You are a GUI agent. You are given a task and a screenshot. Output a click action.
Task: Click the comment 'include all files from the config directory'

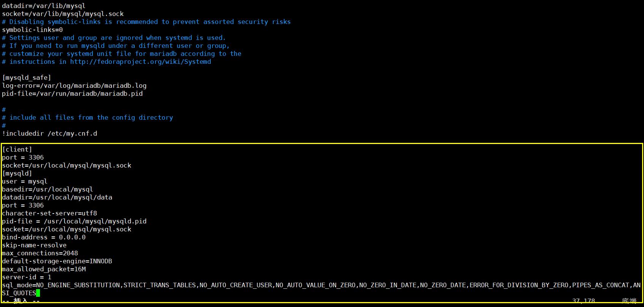pyautogui.click(x=87, y=117)
